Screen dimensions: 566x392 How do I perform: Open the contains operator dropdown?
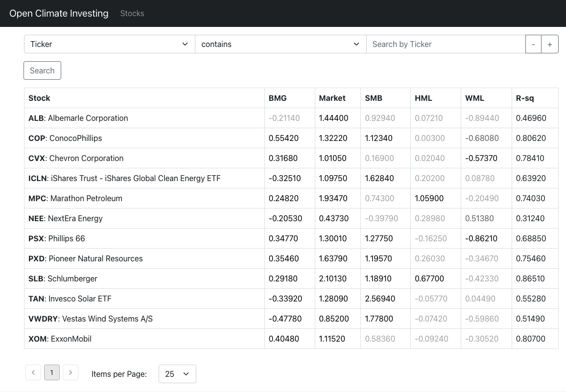pyautogui.click(x=281, y=44)
